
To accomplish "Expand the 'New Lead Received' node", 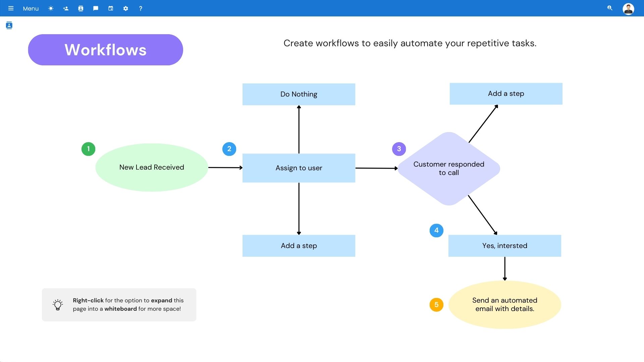I will [151, 167].
